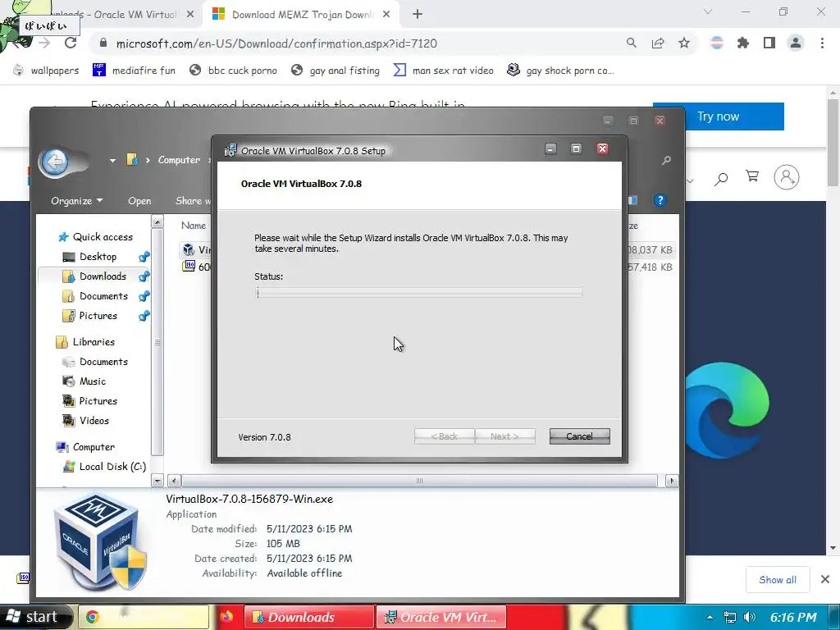Image resolution: width=840 pixels, height=630 pixels.
Task: Open the Chrome profile avatar
Action: point(796,43)
